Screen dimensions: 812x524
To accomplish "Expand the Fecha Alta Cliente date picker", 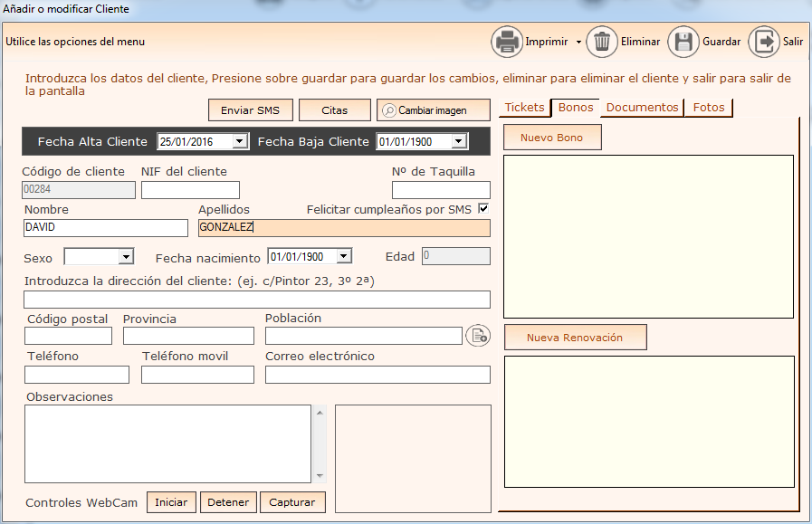I will [239, 142].
